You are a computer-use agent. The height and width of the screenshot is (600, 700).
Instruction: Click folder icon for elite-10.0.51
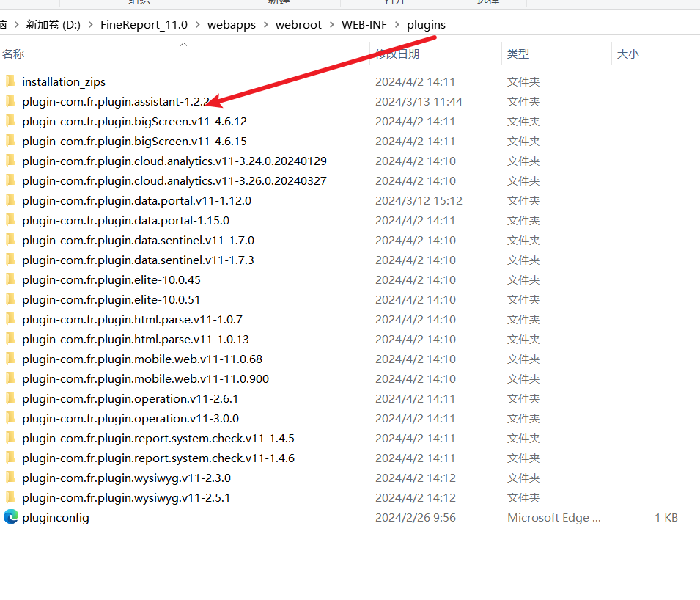pos(10,299)
